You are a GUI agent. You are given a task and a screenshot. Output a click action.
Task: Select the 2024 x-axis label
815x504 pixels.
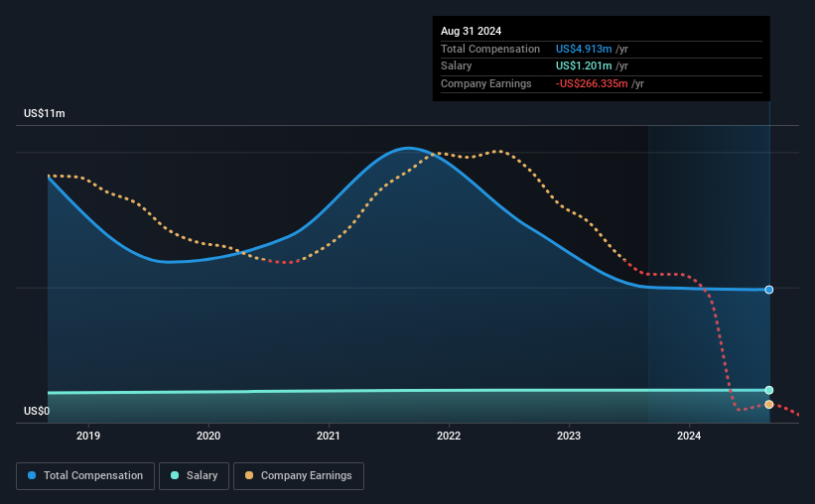click(689, 436)
